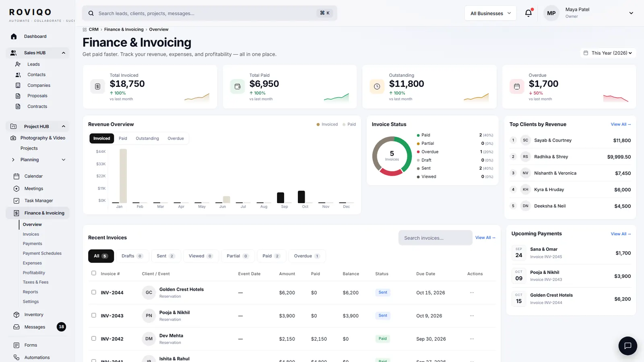Open actions menu for INV-2044

point(472,292)
